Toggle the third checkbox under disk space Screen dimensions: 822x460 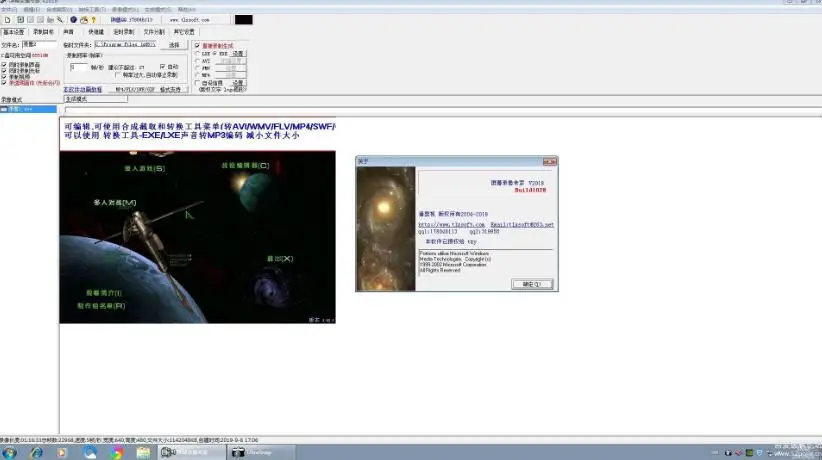(x=4, y=77)
